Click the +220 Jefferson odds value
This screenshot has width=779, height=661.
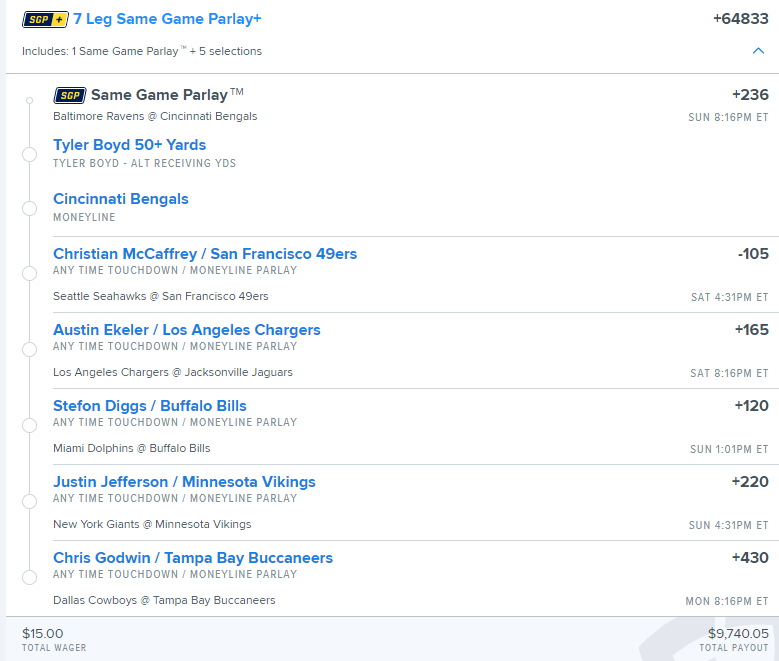click(750, 482)
